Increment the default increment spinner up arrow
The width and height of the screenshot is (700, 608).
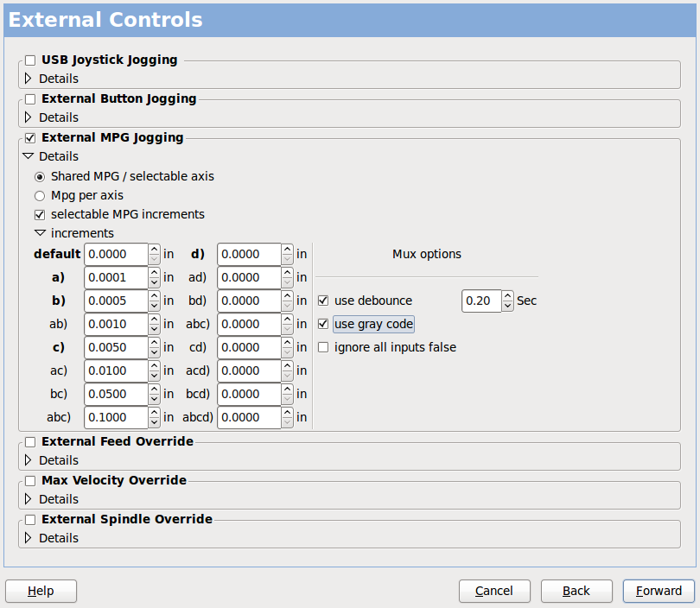point(154,250)
